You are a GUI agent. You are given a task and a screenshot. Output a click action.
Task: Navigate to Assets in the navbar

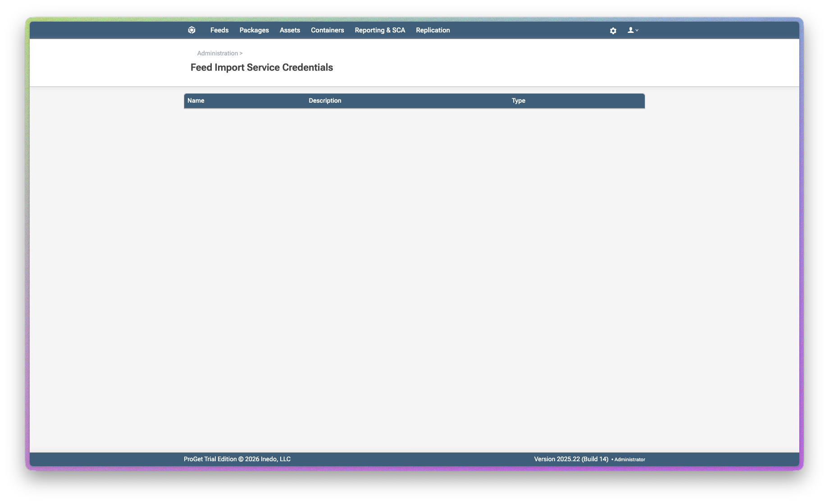pyautogui.click(x=290, y=30)
